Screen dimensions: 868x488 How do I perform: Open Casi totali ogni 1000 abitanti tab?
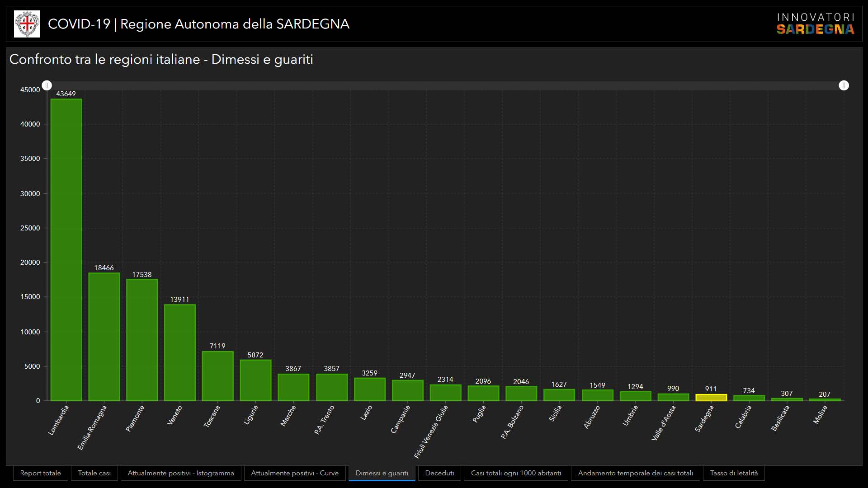pyautogui.click(x=516, y=473)
